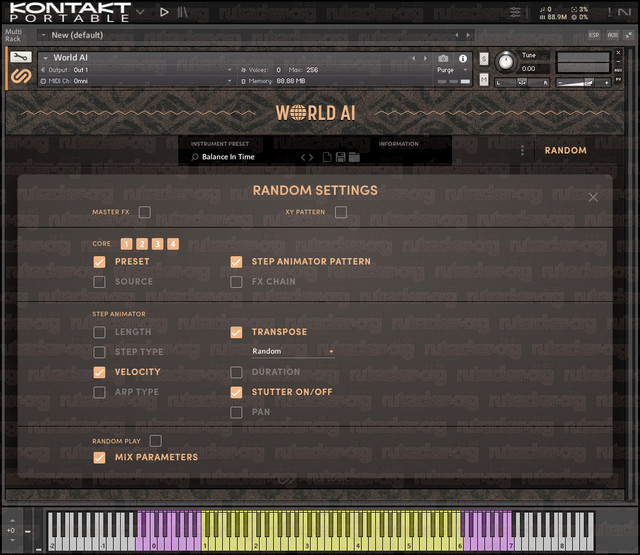Screen dimensions: 640x555
Task: Solo the World AI instrument
Action: point(484,59)
